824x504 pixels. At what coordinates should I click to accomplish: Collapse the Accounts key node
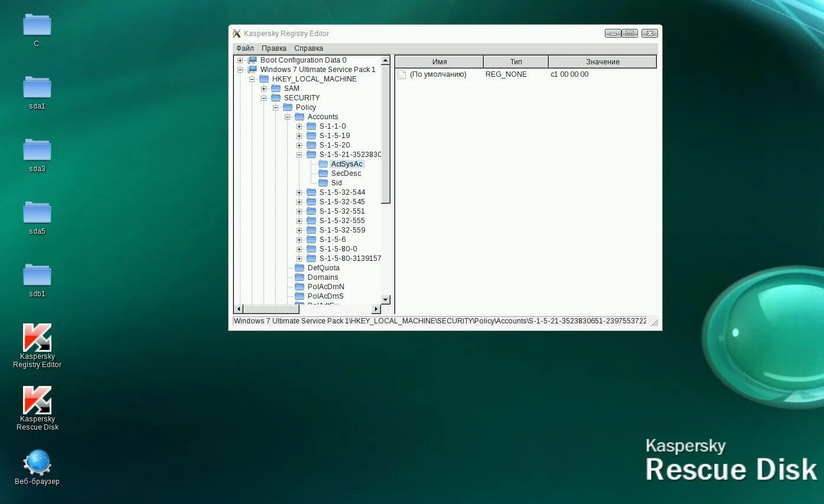pyautogui.click(x=288, y=117)
